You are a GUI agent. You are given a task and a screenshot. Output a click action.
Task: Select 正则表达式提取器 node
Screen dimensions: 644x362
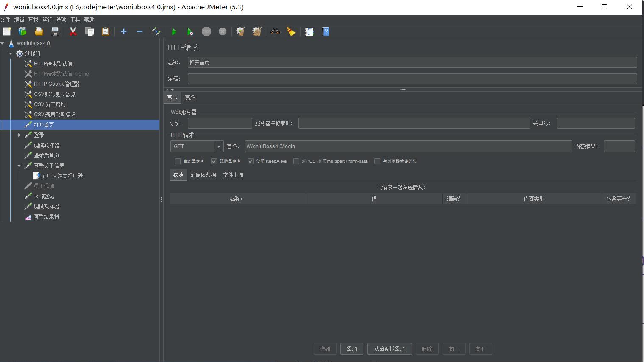[x=62, y=176]
